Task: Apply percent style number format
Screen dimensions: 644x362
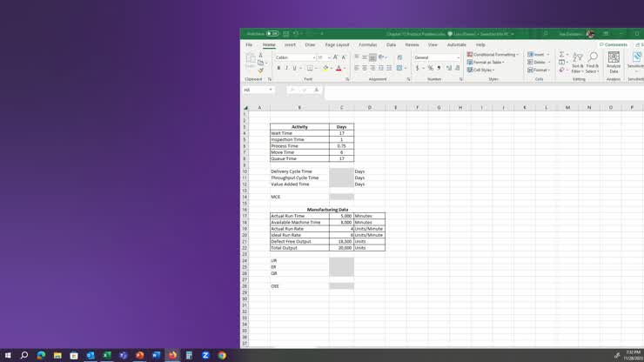Action: point(430,68)
